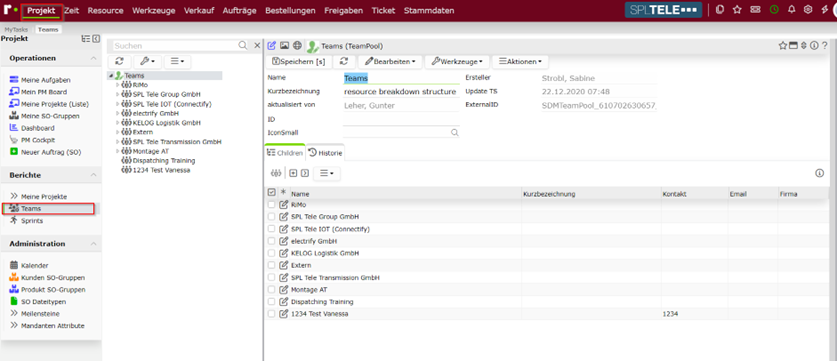Click the team icon in Children toolbar
Screen dimensions: 837x361
click(x=276, y=173)
